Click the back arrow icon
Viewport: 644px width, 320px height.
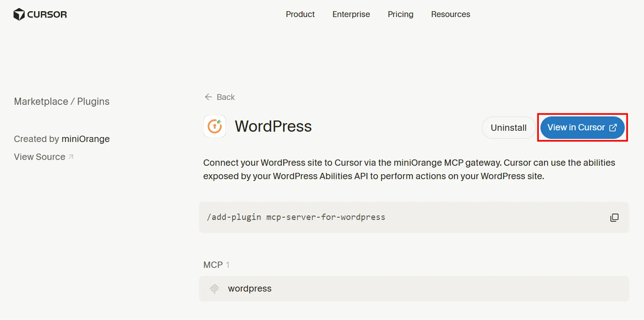click(x=208, y=97)
